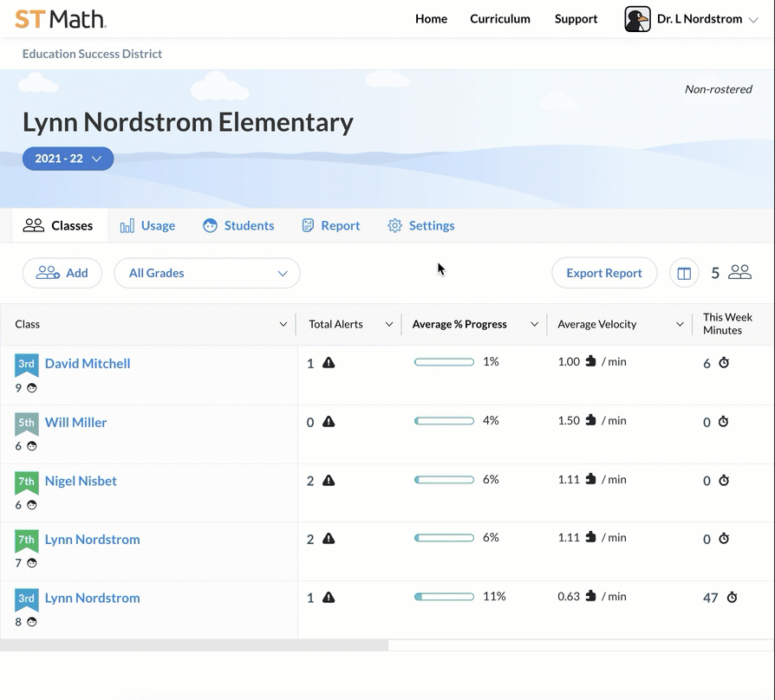Click alert triangle for 7th grade Lynn Nordstrom
This screenshot has height=700, width=775.
point(329,539)
